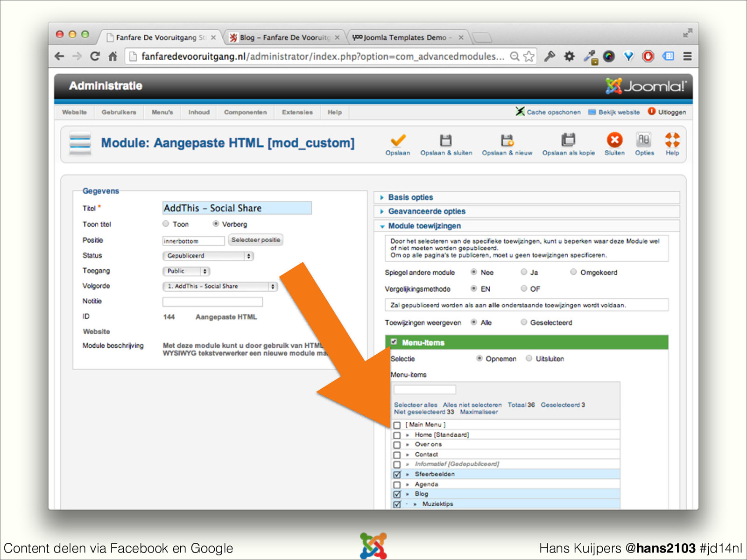Viewport: 747px width, 560px height.
Task: Uncheck the Sfeerbeelden checkbox
Action: tap(397, 475)
